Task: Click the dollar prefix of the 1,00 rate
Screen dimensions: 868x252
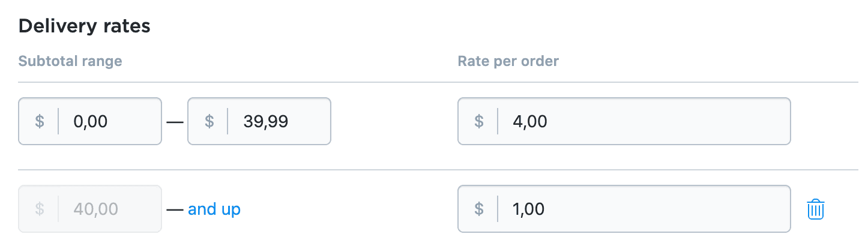Action: [x=479, y=209]
